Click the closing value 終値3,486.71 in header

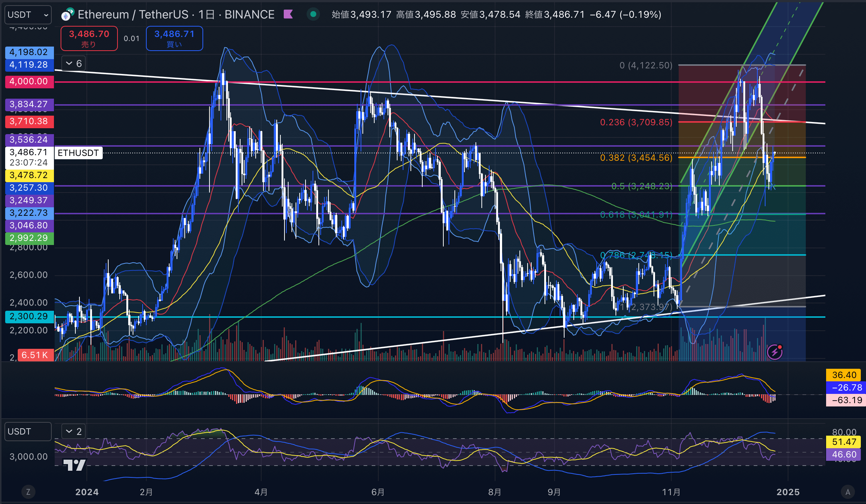pos(555,14)
